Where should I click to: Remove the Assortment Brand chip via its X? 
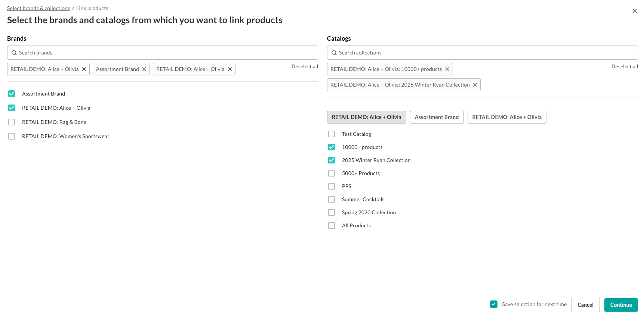point(144,69)
